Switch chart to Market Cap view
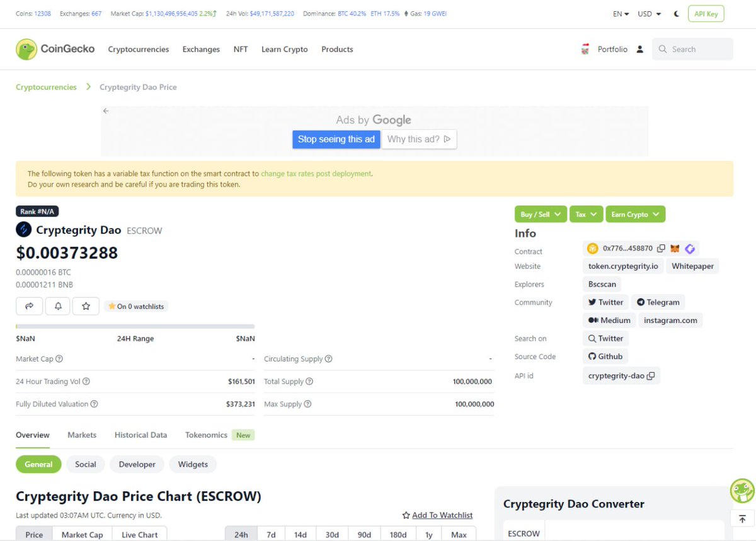 coord(82,534)
